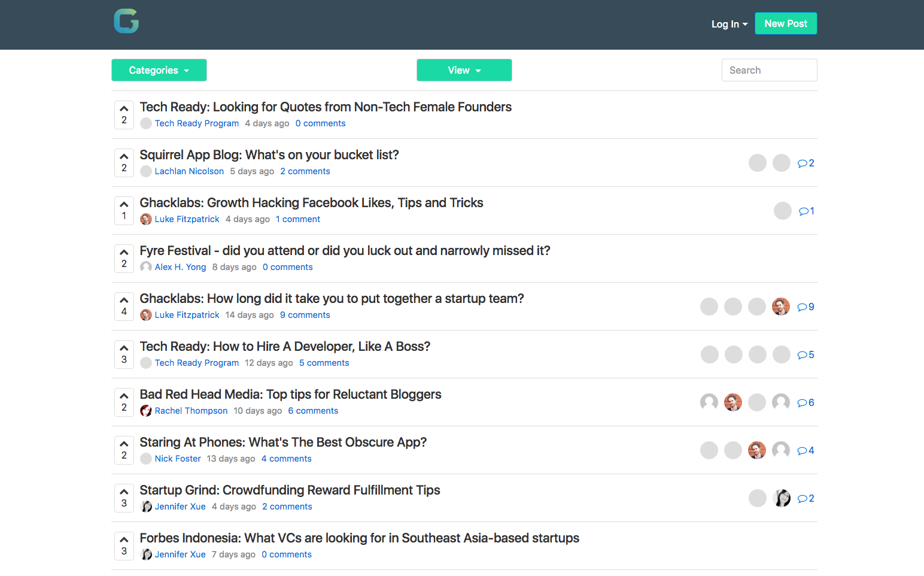Upvote the Squirrel App Blog post
Viewport: 924px width, 576px height.
click(124, 157)
